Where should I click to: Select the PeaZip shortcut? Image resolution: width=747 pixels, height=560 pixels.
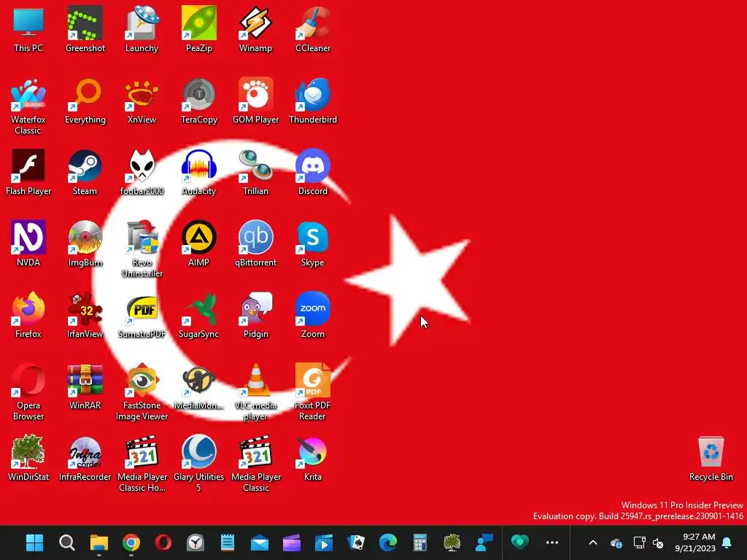pos(198,29)
